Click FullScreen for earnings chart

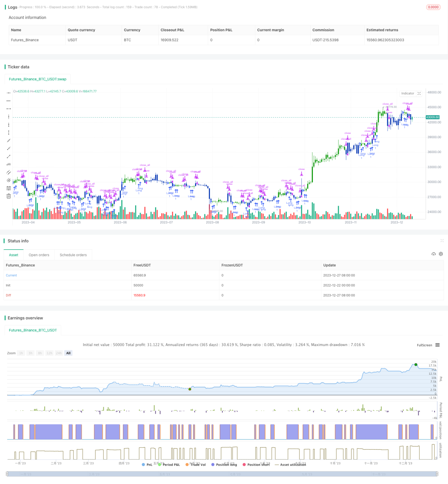click(425, 345)
